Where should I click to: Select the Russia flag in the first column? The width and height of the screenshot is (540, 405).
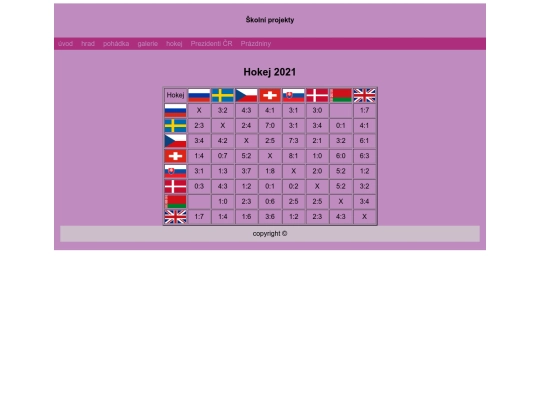click(175, 111)
